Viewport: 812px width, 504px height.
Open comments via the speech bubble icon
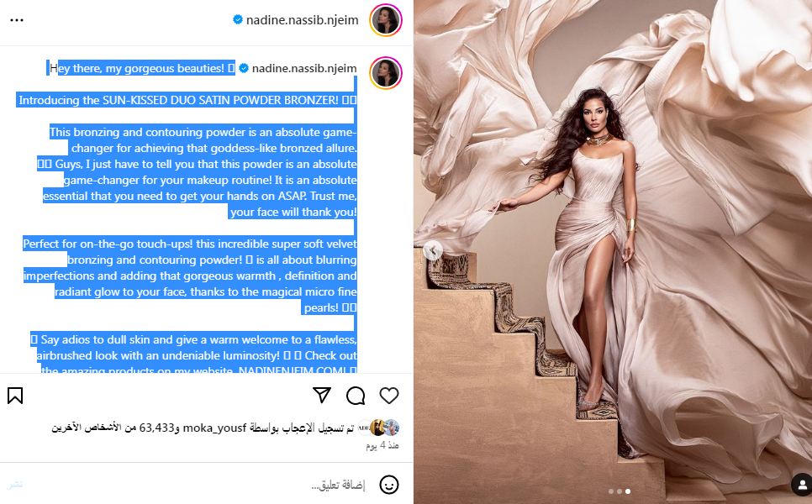coord(356,396)
